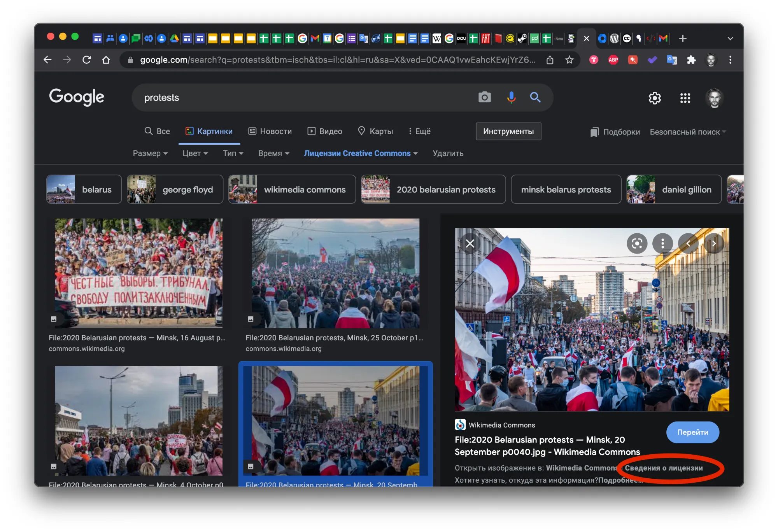Open the 4 October Minsk protest thumbnail
778x532 pixels.
click(x=138, y=420)
